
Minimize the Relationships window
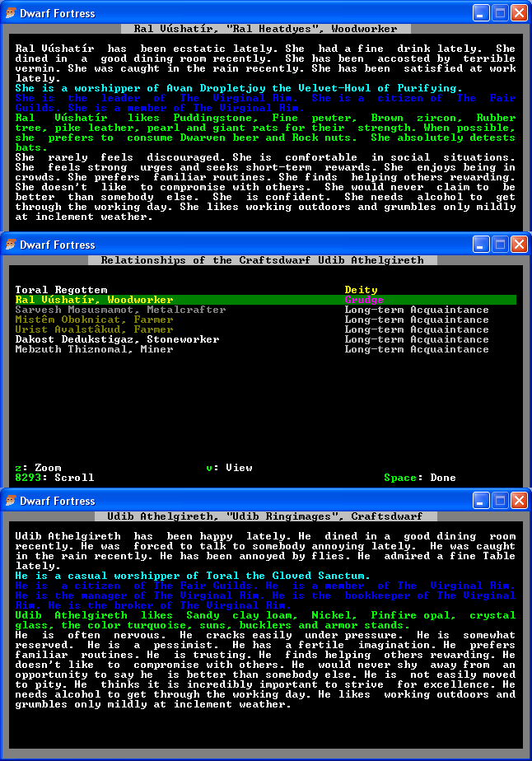click(x=481, y=245)
